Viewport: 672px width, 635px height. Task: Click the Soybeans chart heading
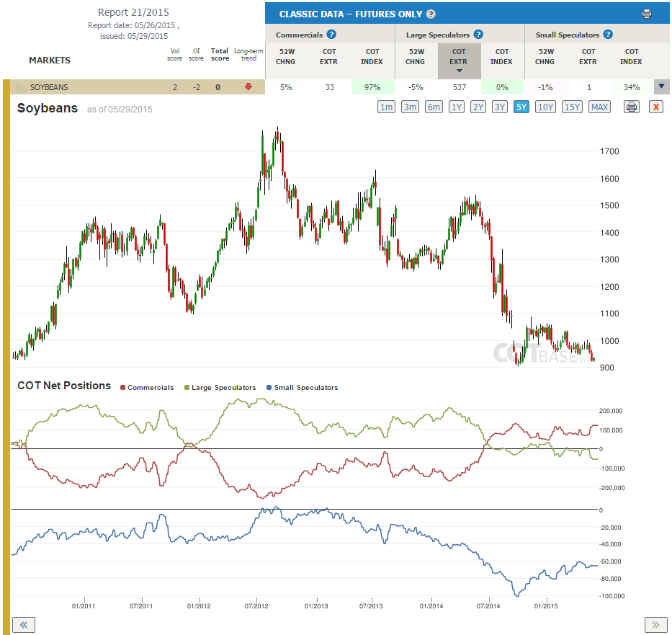coord(48,108)
